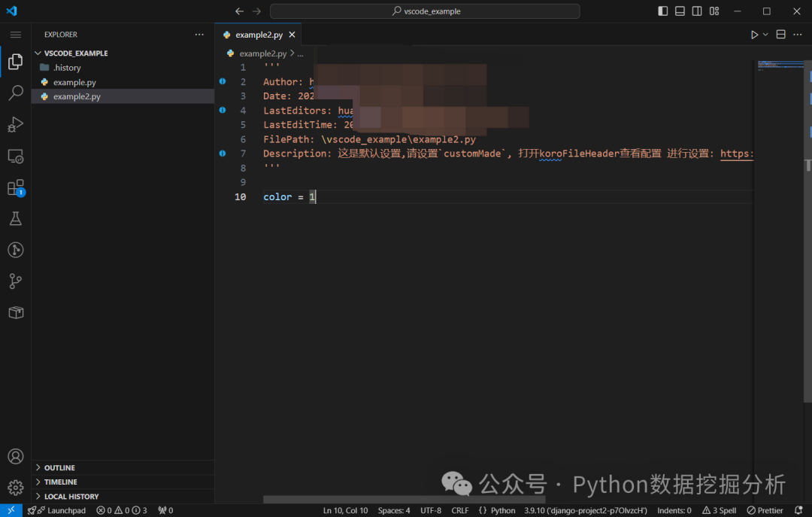Click the ports forwarded indicator showing 0
The width and height of the screenshot is (812, 517).
pyautogui.click(x=165, y=510)
